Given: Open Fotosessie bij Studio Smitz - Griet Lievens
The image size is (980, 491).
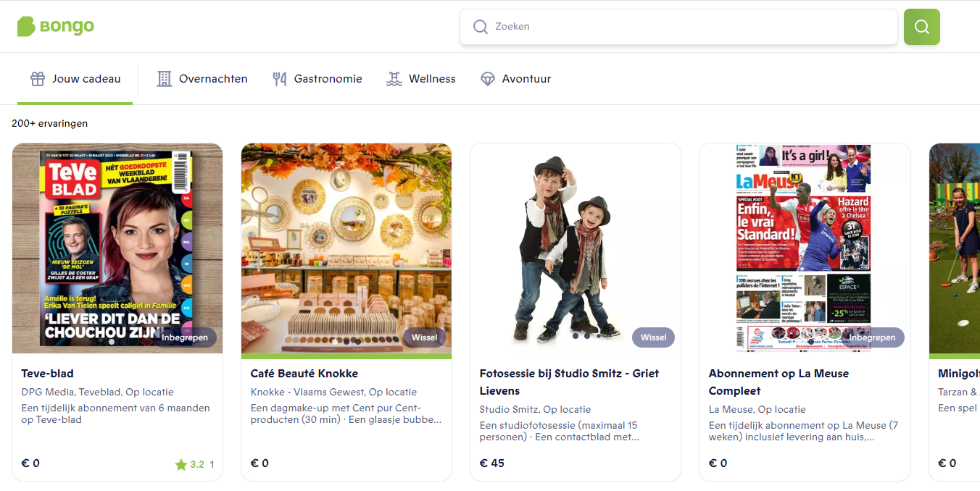Looking at the screenshot, I should pos(570,382).
